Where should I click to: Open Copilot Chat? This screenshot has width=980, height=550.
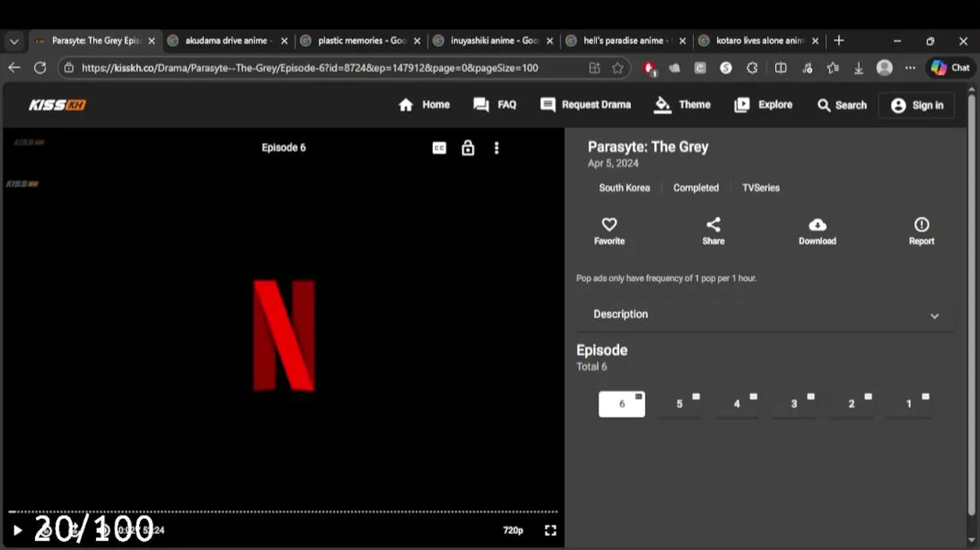coord(950,68)
